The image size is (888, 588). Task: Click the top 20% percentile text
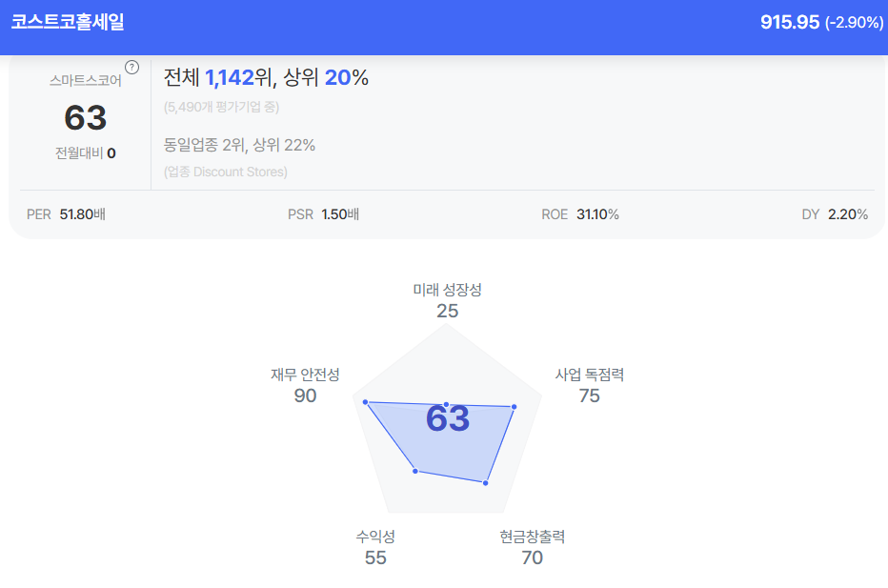(346, 78)
